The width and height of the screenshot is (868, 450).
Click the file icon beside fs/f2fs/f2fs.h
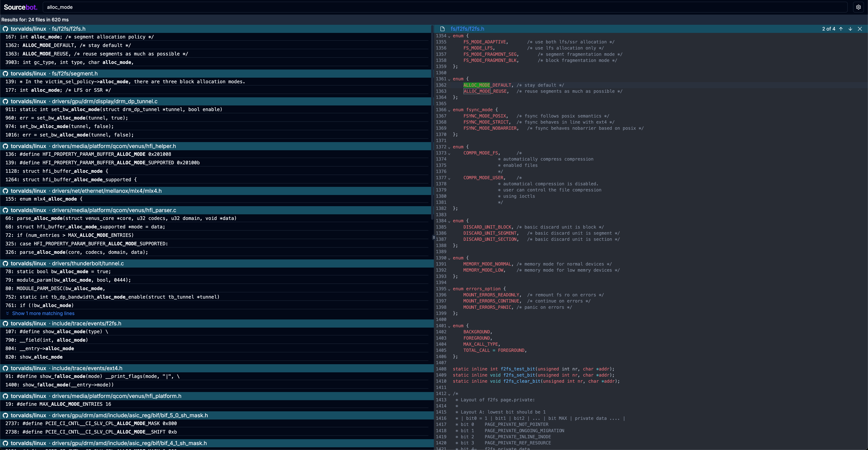442,29
